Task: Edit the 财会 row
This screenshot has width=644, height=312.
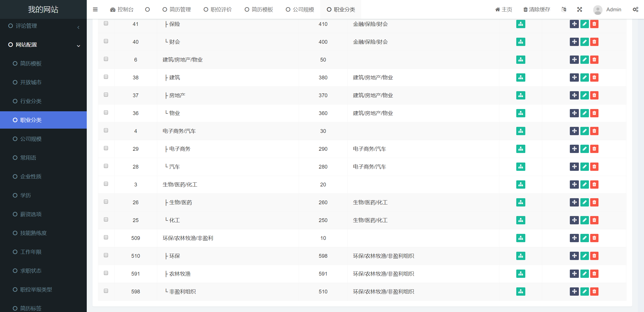Action: [584, 42]
